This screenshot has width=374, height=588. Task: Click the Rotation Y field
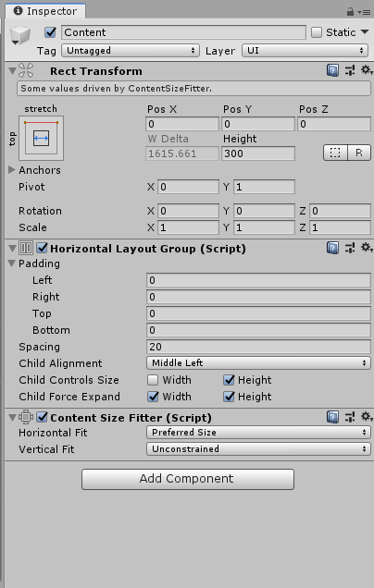pos(264,211)
